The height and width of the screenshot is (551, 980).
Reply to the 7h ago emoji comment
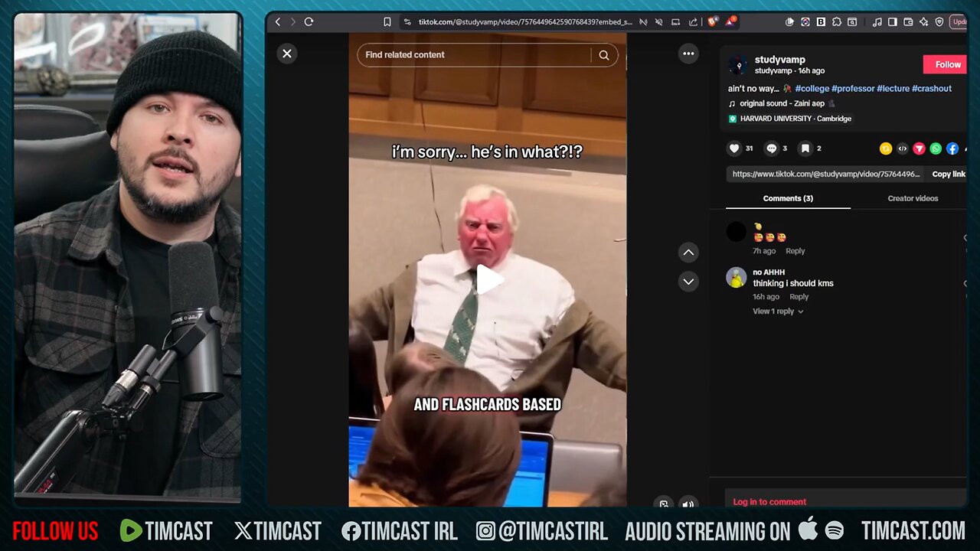click(x=795, y=251)
